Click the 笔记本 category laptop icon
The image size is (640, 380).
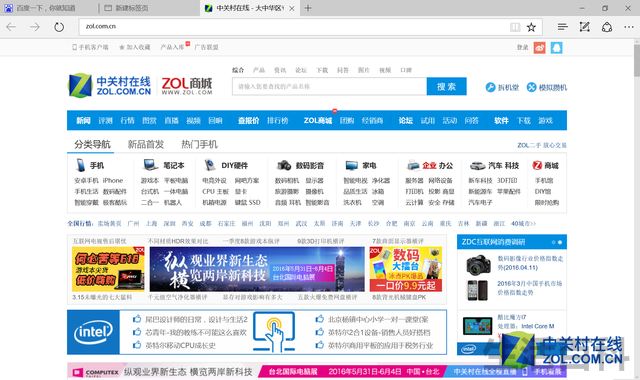(x=151, y=165)
